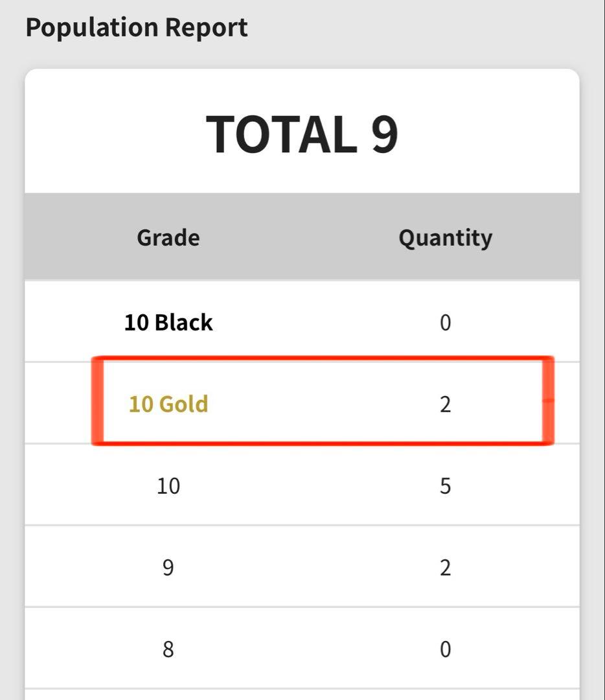Click the quantity 2 for grade 9
Viewport: 605px width, 700px height.
[x=445, y=567]
